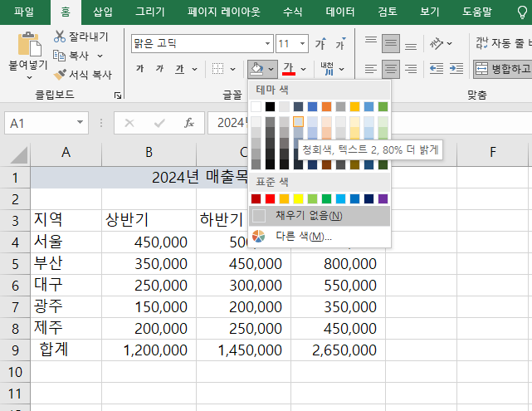Select column B header
The image size is (532, 411).
coord(149,153)
